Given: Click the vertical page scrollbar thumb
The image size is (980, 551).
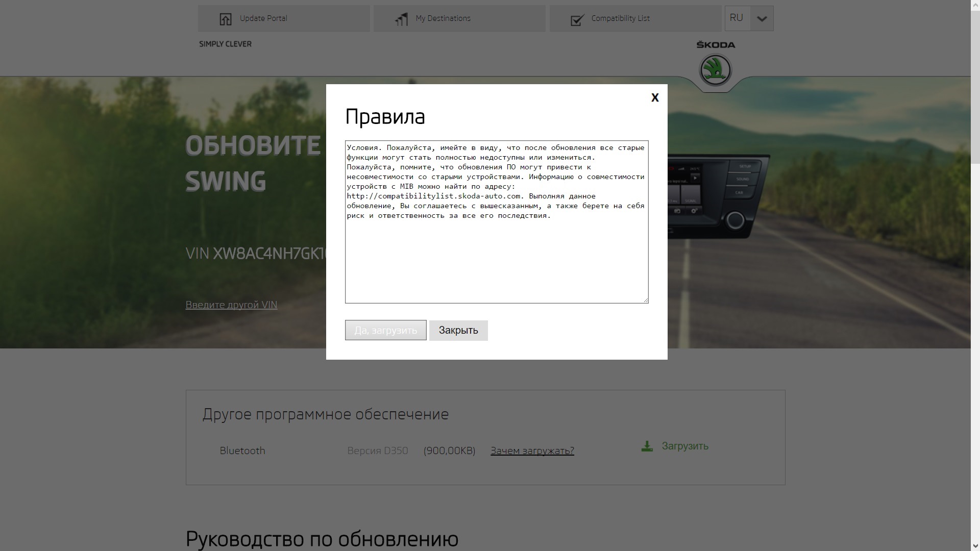Looking at the screenshot, I should 975,87.
